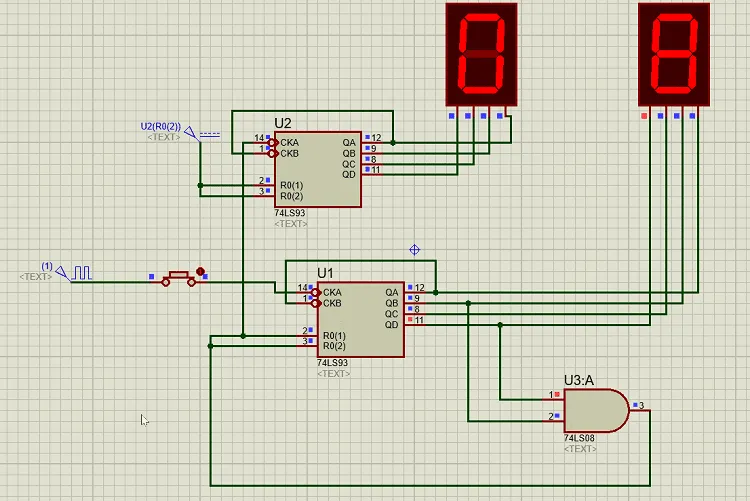Screen dimensions: 750x501
Task: Click the R0(1) pin 2 of U1
Action: coord(309,335)
